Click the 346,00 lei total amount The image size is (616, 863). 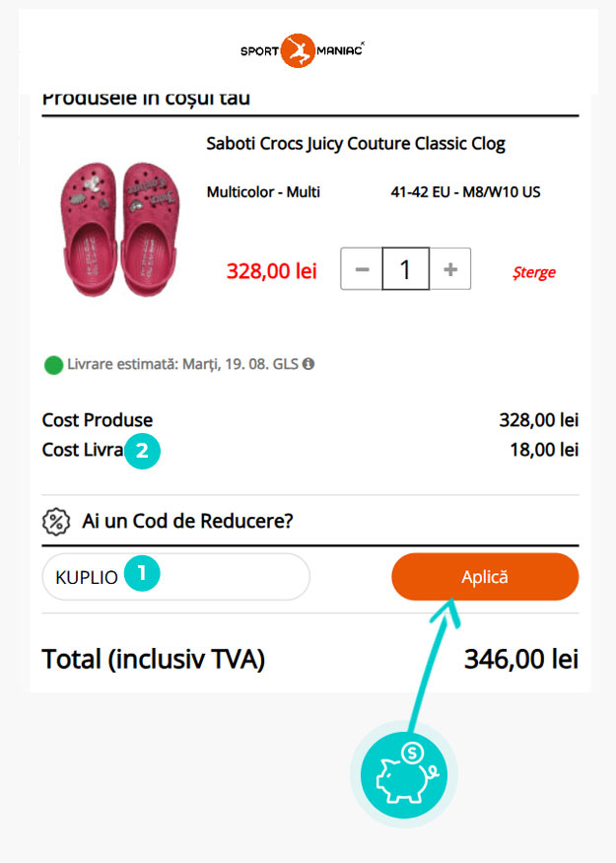pyautogui.click(x=520, y=659)
